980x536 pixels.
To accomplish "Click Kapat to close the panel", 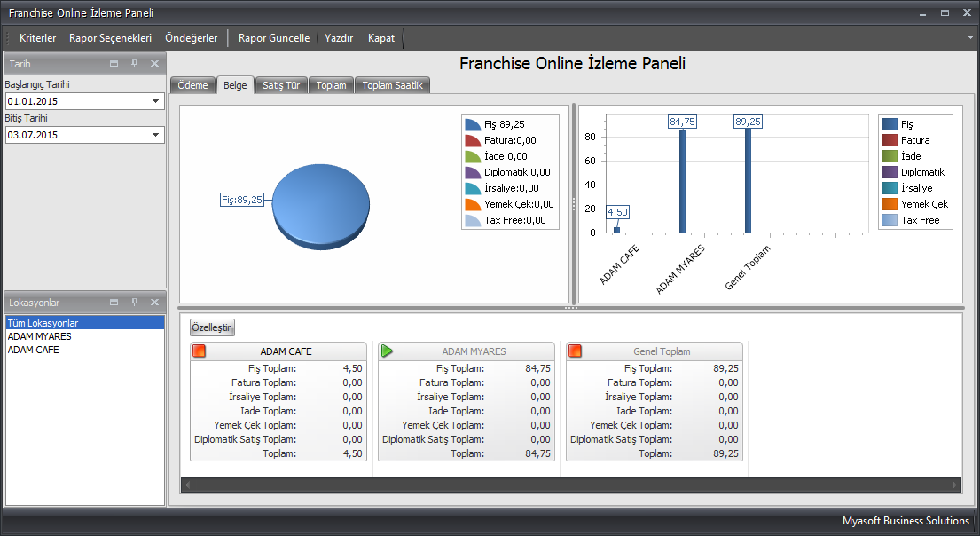I will point(381,38).
